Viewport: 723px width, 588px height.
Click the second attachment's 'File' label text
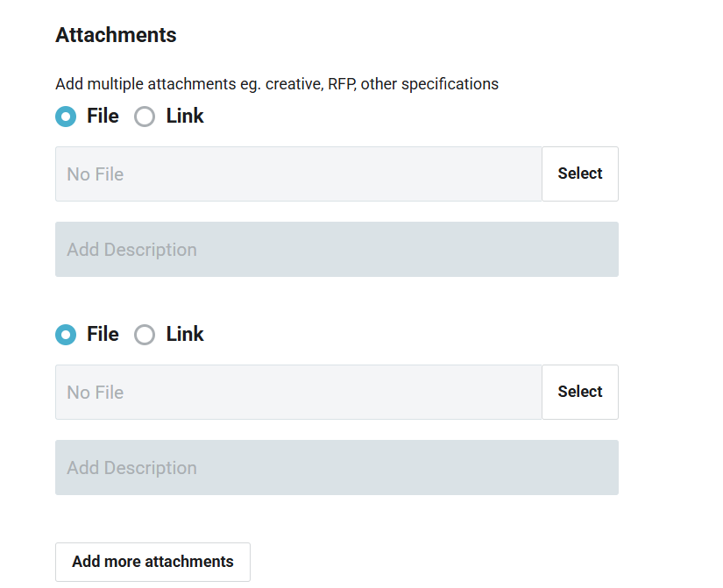103,334
